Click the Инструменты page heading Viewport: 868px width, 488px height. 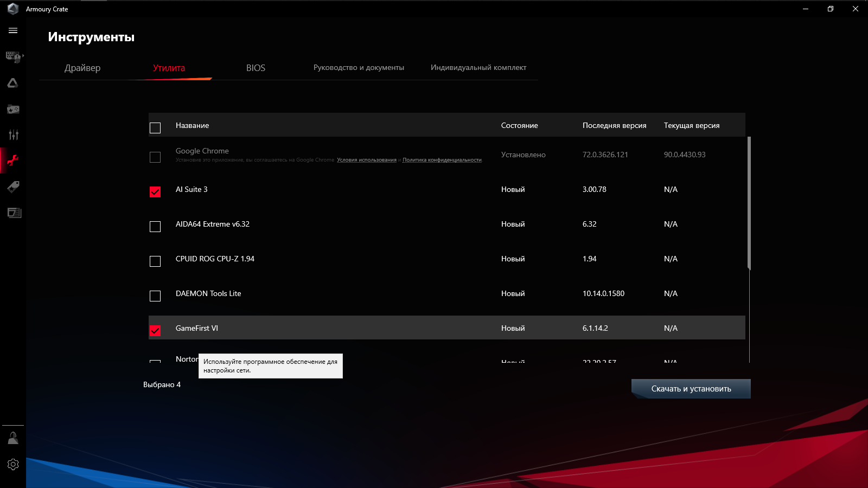(x=91, y=37)
